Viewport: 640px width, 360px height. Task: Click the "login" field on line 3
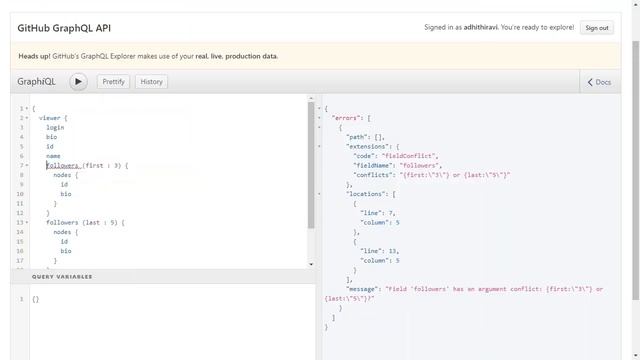coord(55,127)
